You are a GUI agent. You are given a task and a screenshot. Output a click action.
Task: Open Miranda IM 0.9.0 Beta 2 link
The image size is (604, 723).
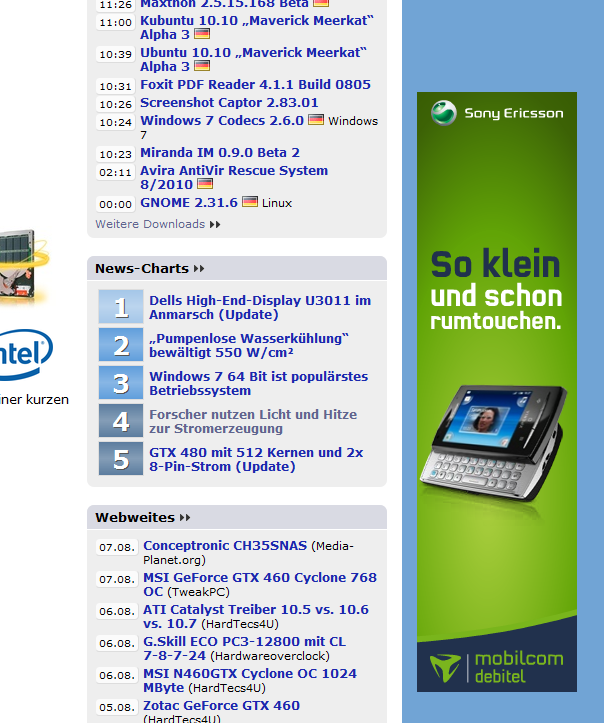[220, 152]
